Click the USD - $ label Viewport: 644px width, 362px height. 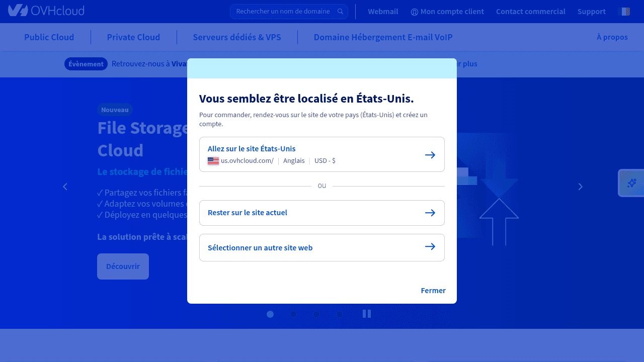click(x=325, y=161)
